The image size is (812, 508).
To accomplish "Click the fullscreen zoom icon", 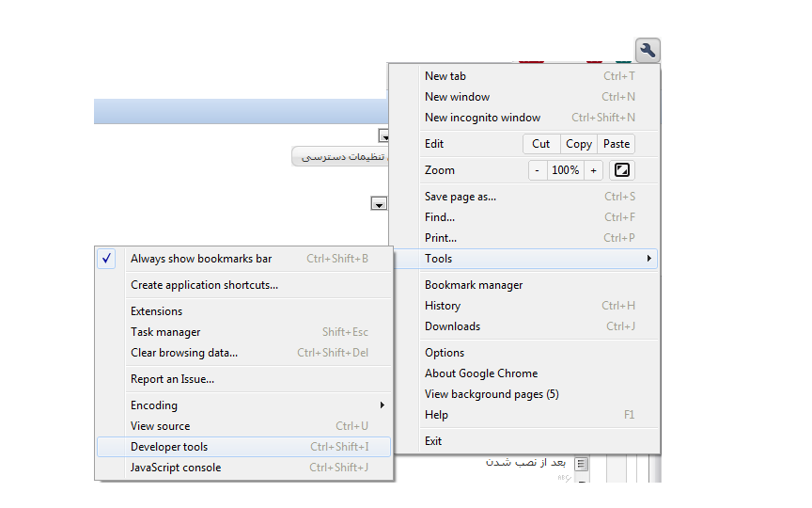I will 621,170.
